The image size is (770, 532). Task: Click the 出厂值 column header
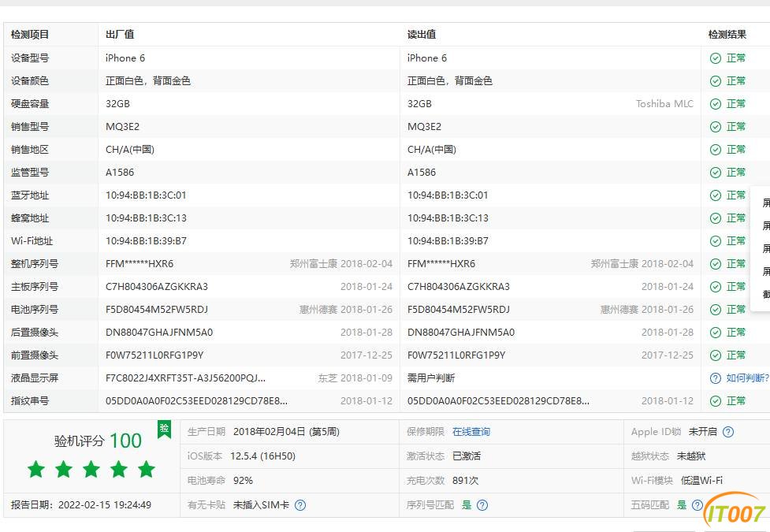point(120,35)
